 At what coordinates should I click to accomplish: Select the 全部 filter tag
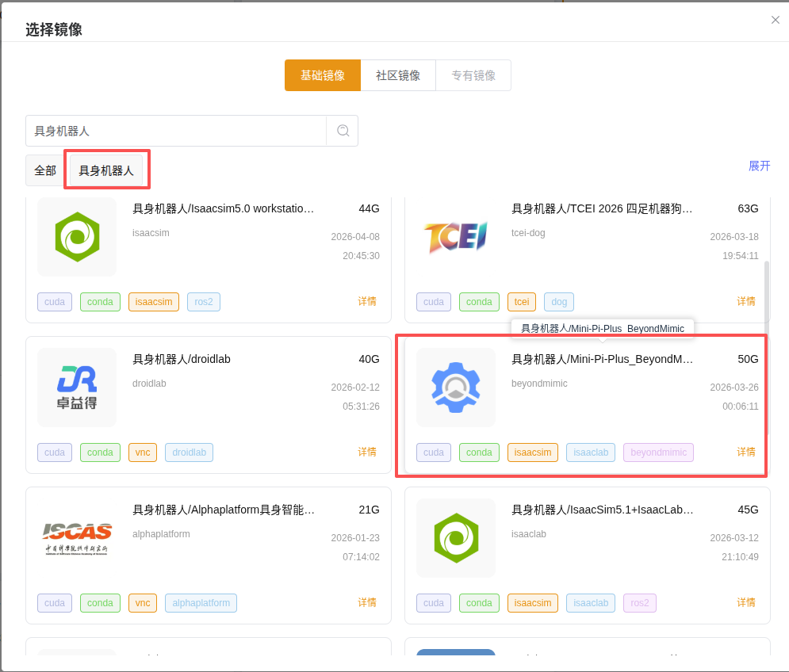pyautogui.click(x=45, y=170)
